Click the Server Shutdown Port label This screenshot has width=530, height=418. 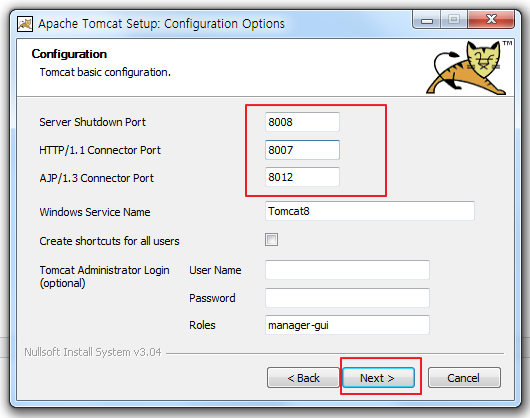coord(92,122)
